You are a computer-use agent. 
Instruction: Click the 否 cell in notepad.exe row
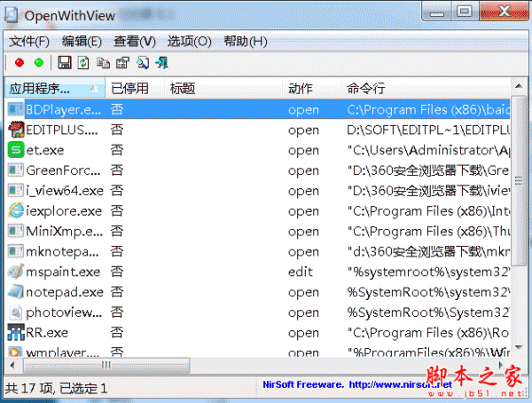[x=117, y=292]
